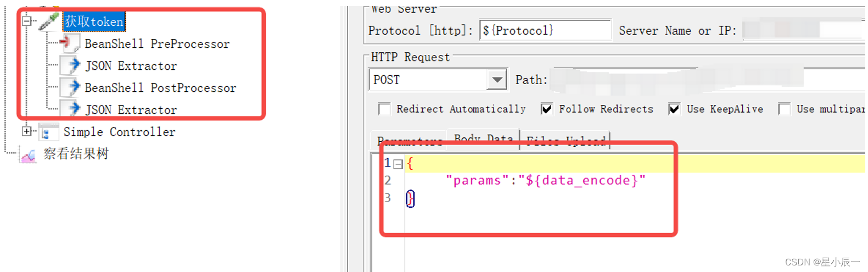Select 获取token in the tree

click(94, 21)
